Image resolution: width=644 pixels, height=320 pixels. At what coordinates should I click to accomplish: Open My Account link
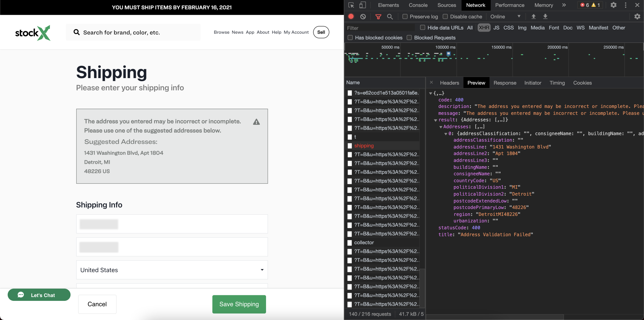(x=296, y=32)
